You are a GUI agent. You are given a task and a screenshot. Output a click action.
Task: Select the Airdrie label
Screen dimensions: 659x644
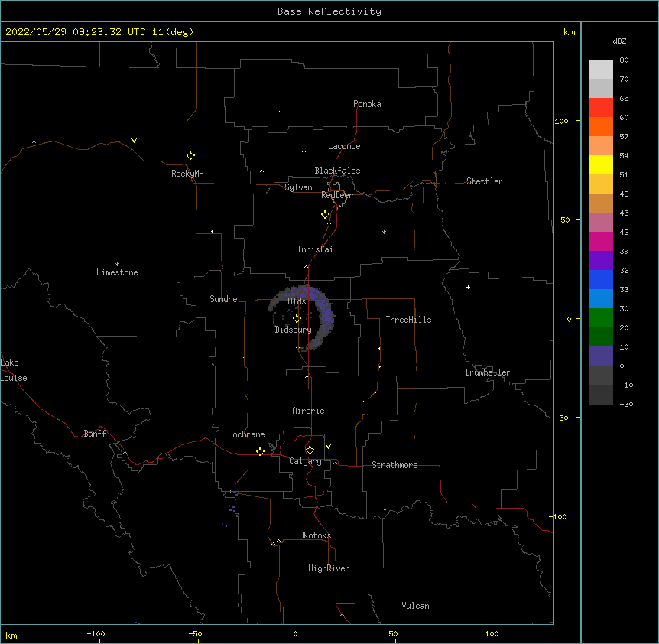309,411
